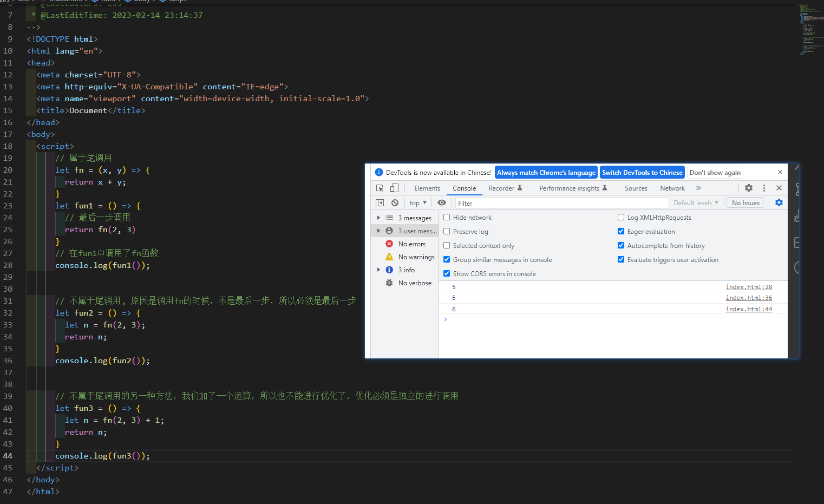Click code line console.log(fun2());
The width and height of the screenshot is (824, 504).
click(x=102, y=361)
